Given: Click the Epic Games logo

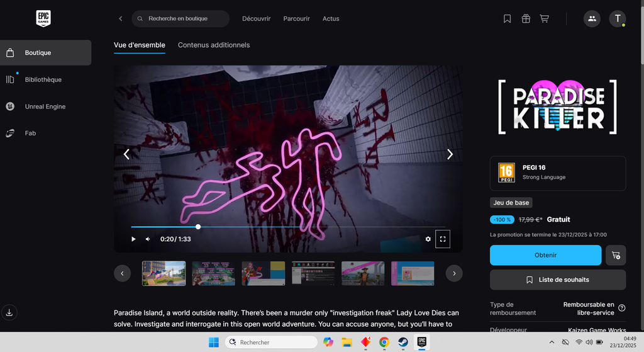Looking at the screenshot, I should [x=43, y=19].
